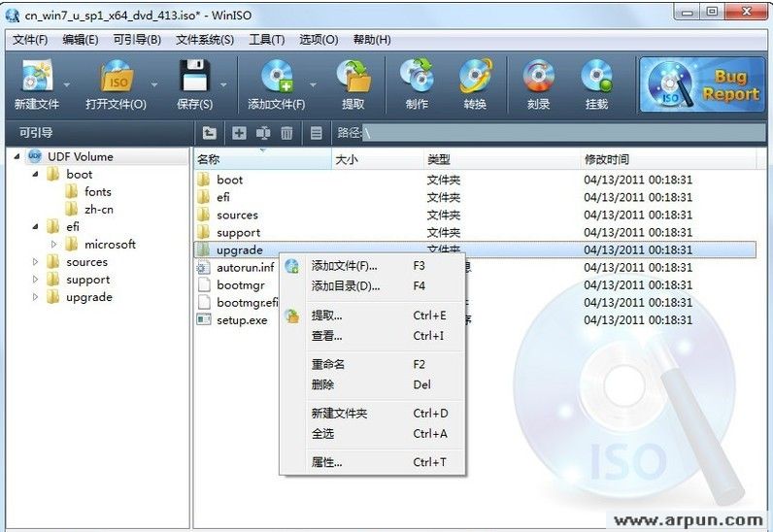The width and height of the screenshot is (773, 532).
Task: Click the 打开文件 (Open File) ISO icon
Action: tap(116, 78)
